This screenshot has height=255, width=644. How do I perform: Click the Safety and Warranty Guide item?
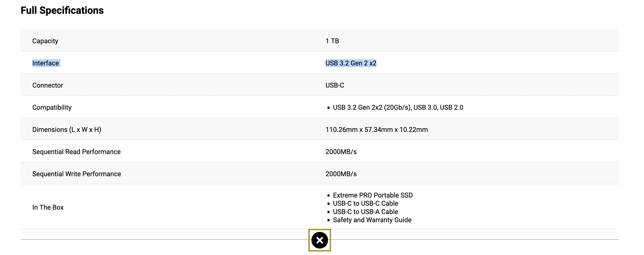click(372, 220)
